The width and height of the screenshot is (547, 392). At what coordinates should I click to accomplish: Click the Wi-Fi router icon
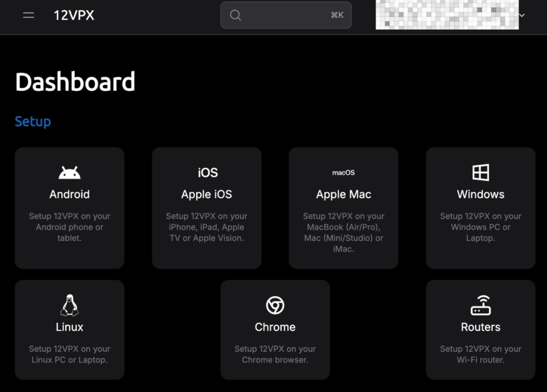pos(481,305)
